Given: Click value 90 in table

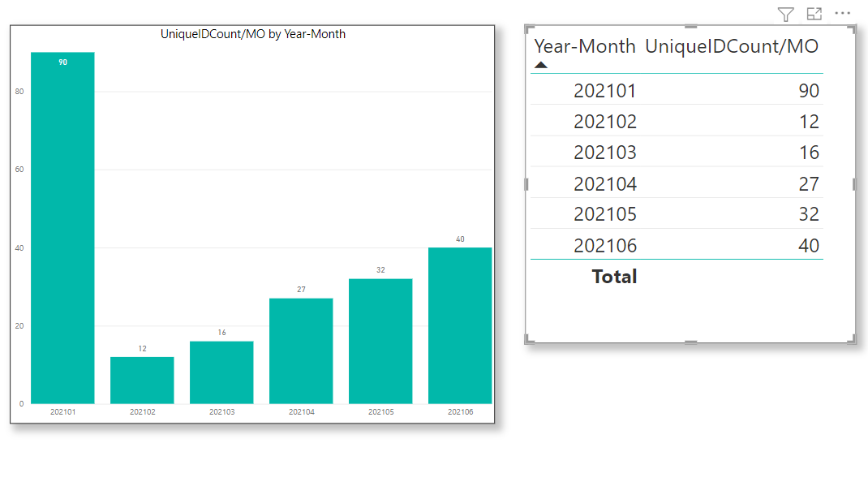Looking at the screenshot, I should [809, 91].
